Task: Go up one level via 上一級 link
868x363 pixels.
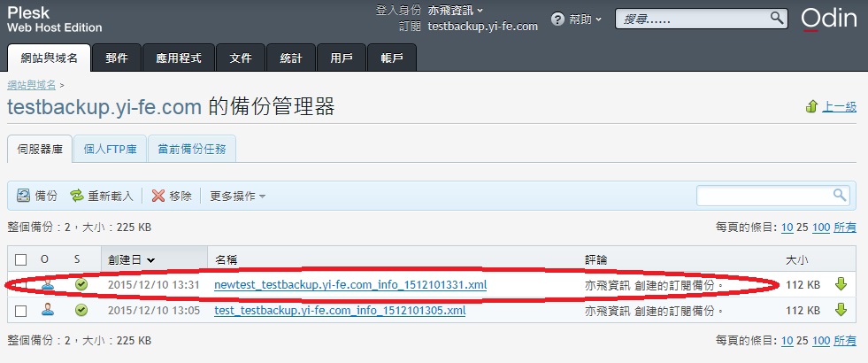Action: tap(839, 107)
